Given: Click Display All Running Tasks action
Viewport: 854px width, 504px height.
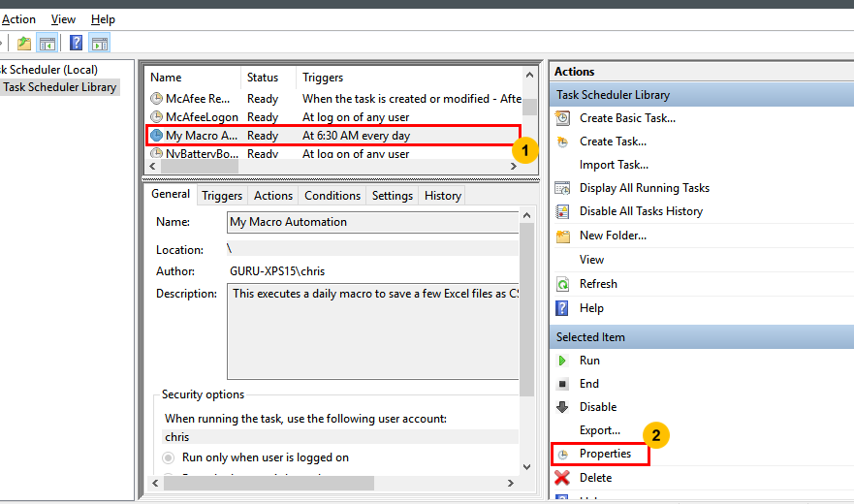Looking at the screenshot, I should pyautogui.click(x=645, y=188).
